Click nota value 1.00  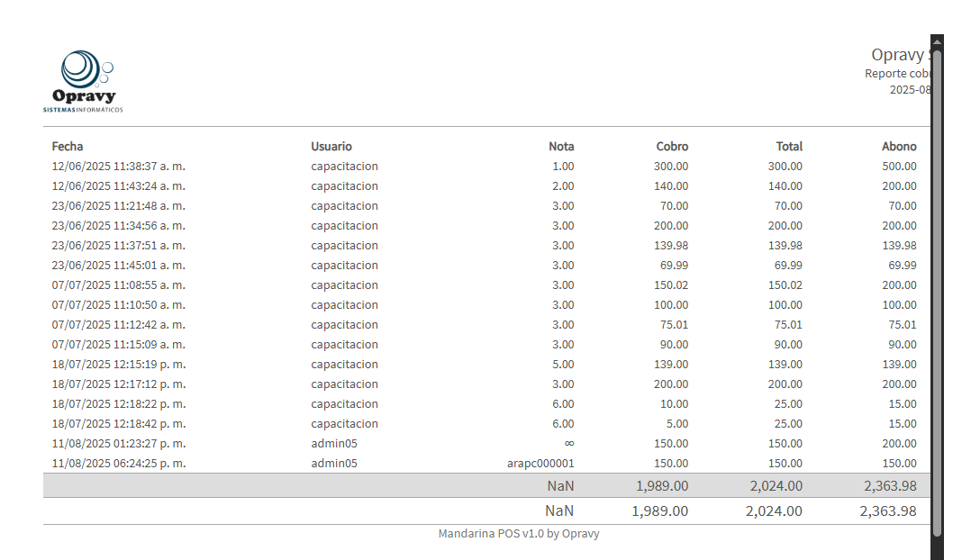pyautogui.click(x=563, y=167)
